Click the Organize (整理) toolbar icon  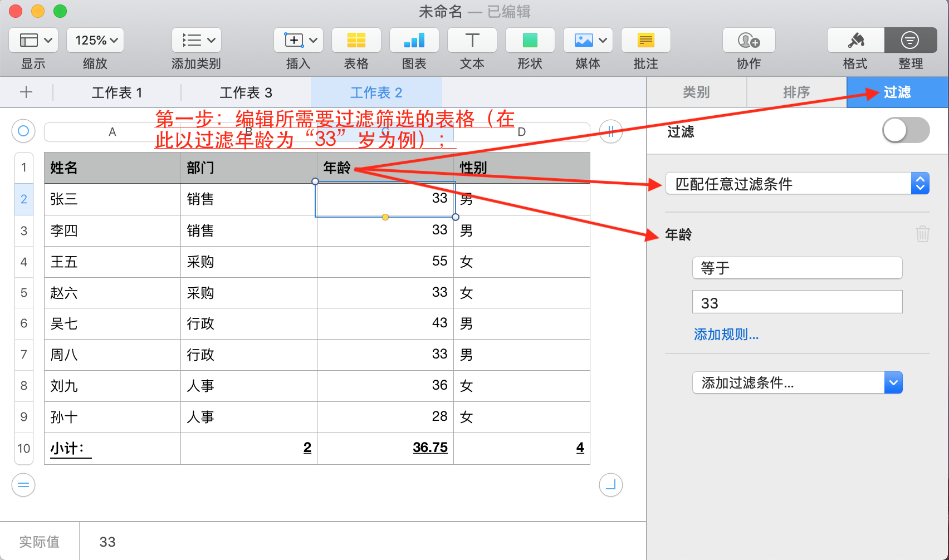click(910, 41)
